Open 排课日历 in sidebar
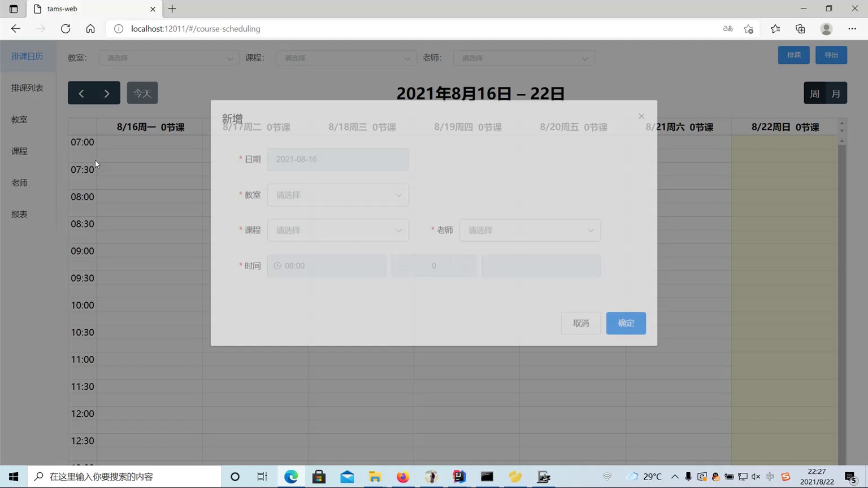This screenshot has height=488, width=868. coord(27,56)
